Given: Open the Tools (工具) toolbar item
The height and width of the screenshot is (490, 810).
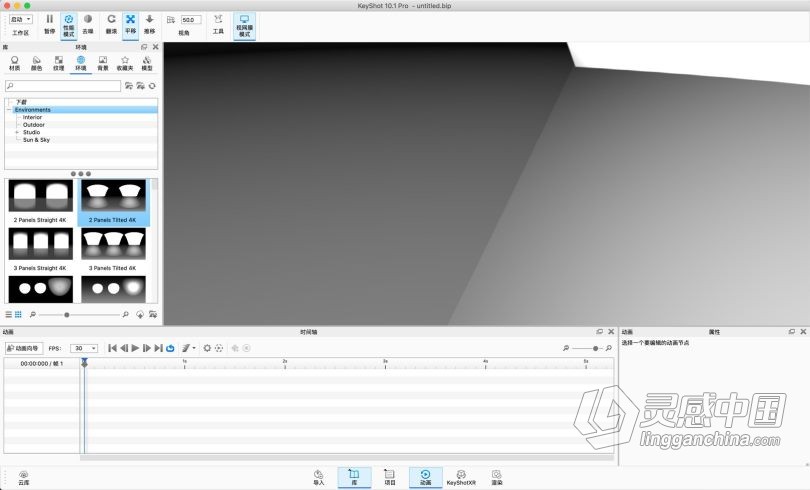Looking at the screenshot, I should pos(218,24).
